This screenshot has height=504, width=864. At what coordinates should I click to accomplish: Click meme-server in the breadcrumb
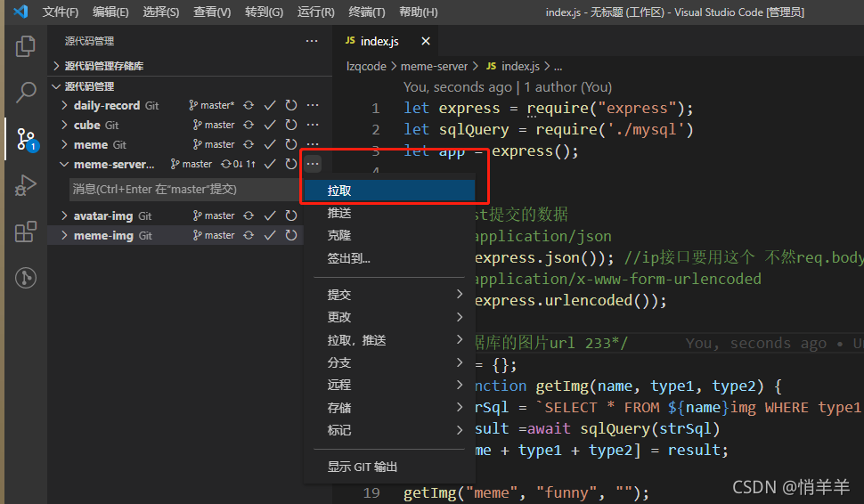pos(434,67)
